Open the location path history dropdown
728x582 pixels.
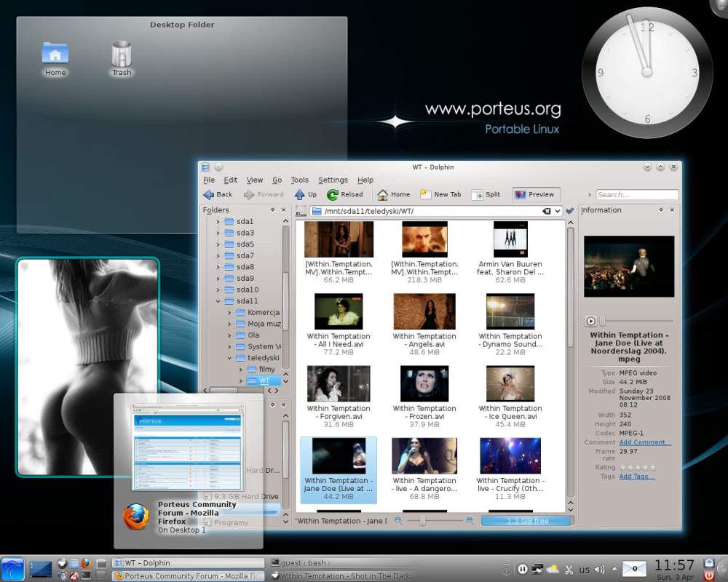(557, 211)
